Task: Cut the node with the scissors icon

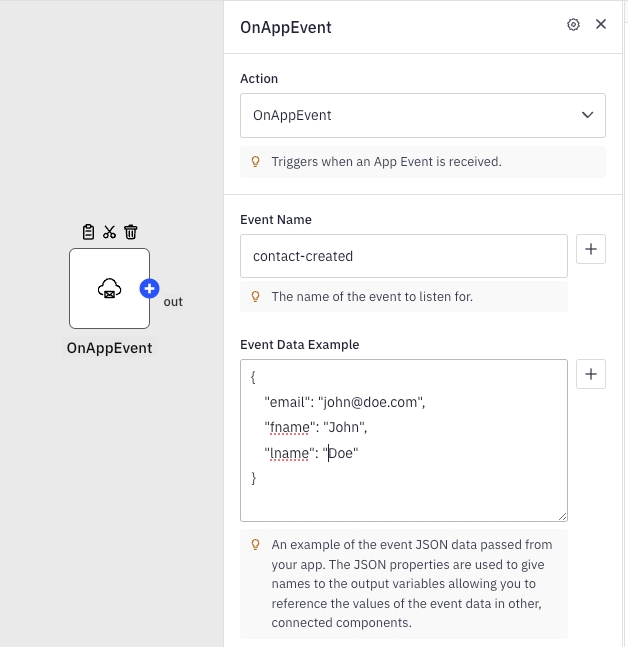Action: [110, 232]
